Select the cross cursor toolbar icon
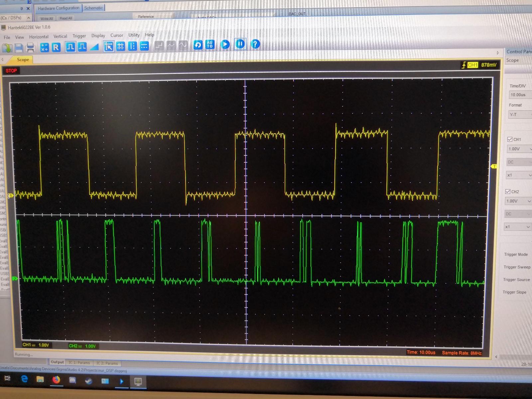The height and width of the screenshot is (399, 532). click(121, 47)
